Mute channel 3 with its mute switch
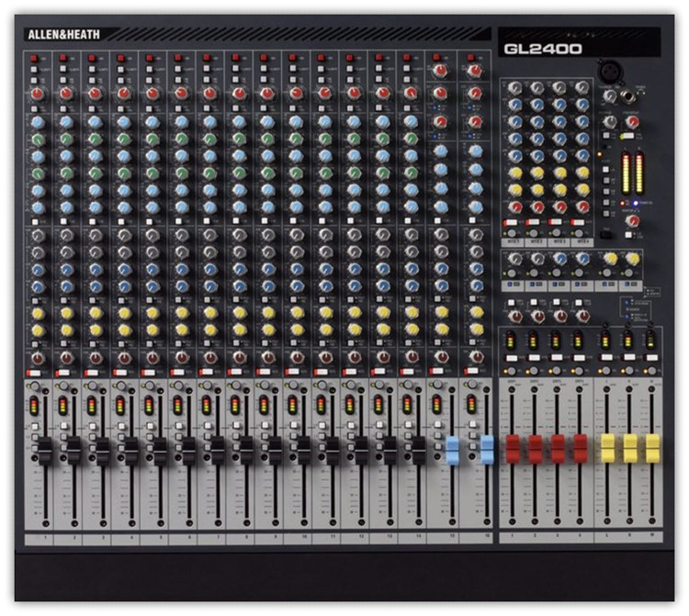 [91, 373]
